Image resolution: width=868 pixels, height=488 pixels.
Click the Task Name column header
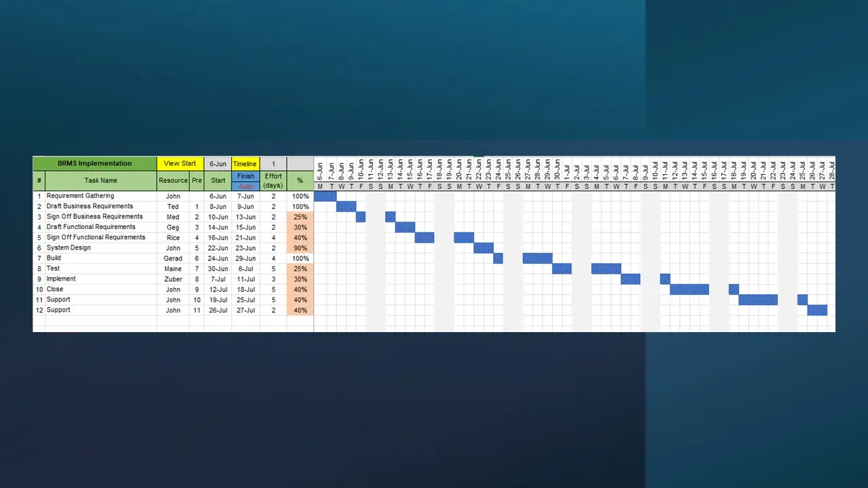(x=100, y=181)
